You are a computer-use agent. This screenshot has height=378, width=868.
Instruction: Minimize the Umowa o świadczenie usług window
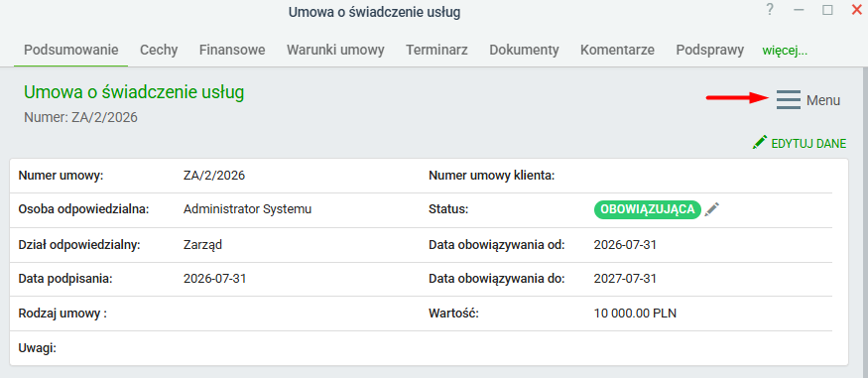(799, 10)
